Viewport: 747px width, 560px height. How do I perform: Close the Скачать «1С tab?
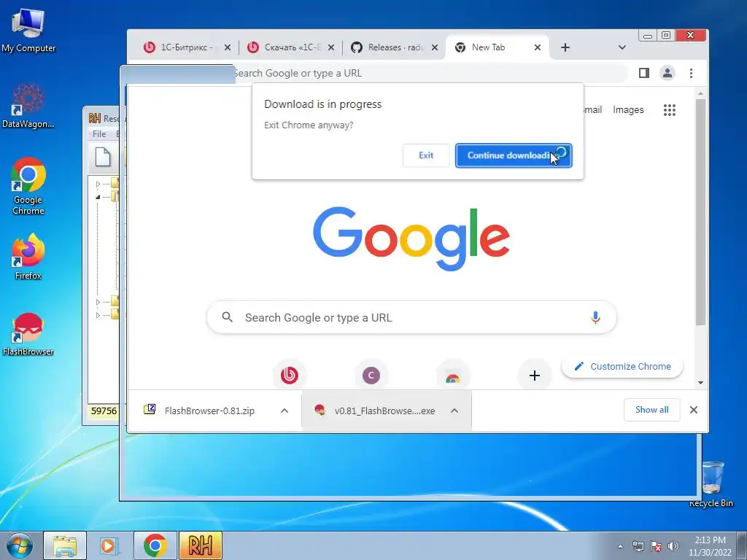[x=331, y=47]
